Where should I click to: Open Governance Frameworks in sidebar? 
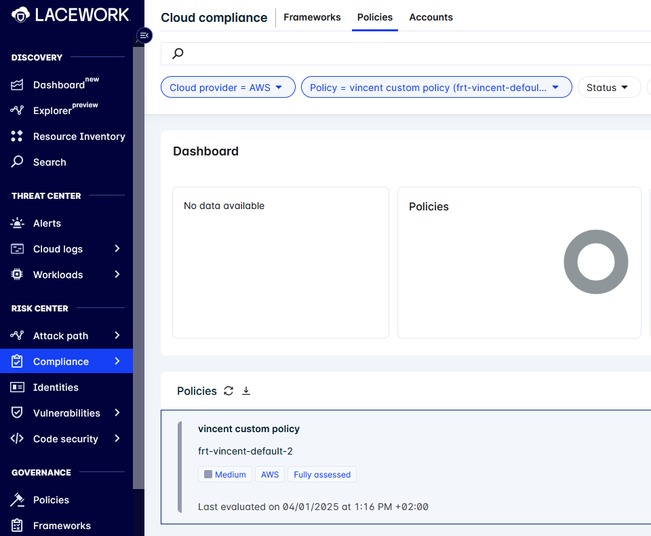pyautogui.click(x=50, y=526)
